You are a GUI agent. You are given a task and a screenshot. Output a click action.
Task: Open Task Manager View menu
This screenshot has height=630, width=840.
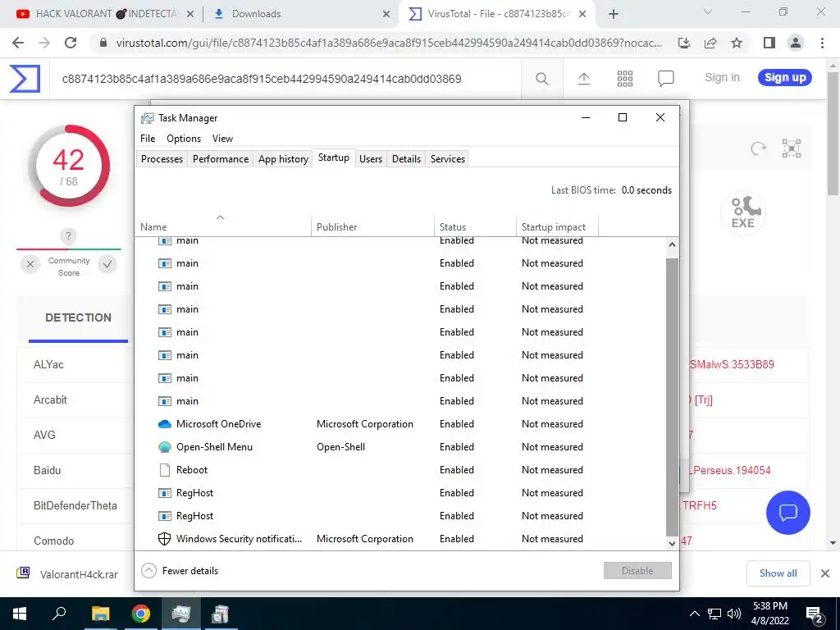point(222,138)
